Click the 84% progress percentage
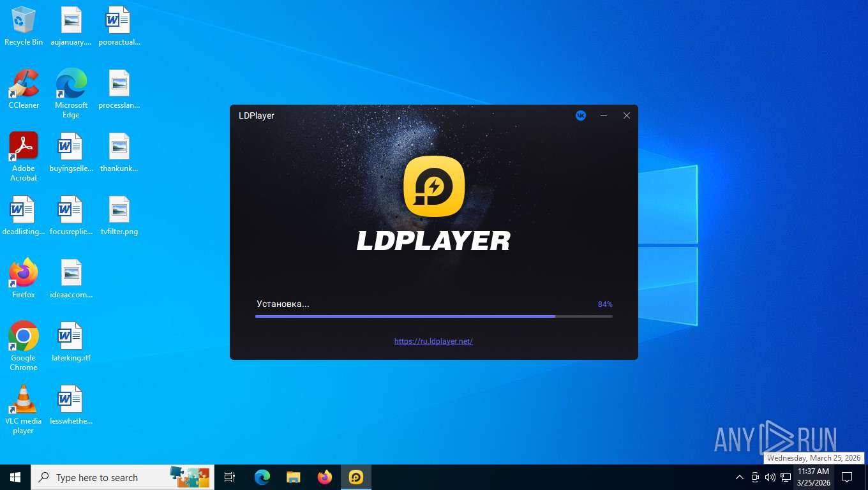868x490 pixels. pos(605,304)
